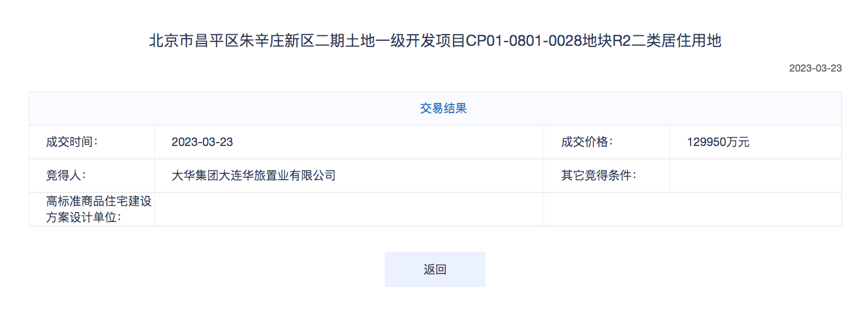This screenshot has width=868, height=311.
Task: Click 北京市昌平区 at the start of title
Action: click(194, 41)
